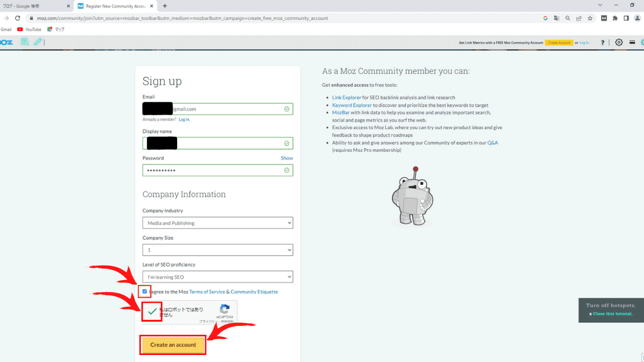Open a new browser tab with plus
Image resolution: width=644 pixels, height=362 pixels.
pos(165,6)
